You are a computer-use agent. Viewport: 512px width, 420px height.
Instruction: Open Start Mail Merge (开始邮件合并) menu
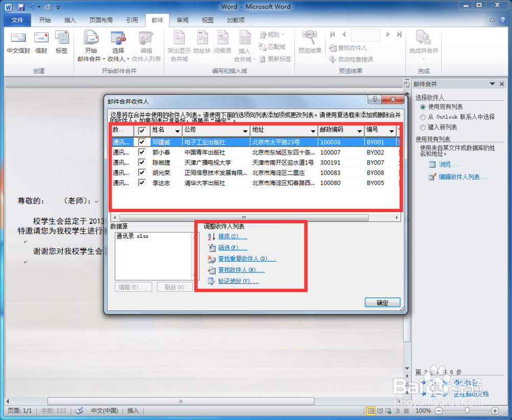(x=91, y=46)
